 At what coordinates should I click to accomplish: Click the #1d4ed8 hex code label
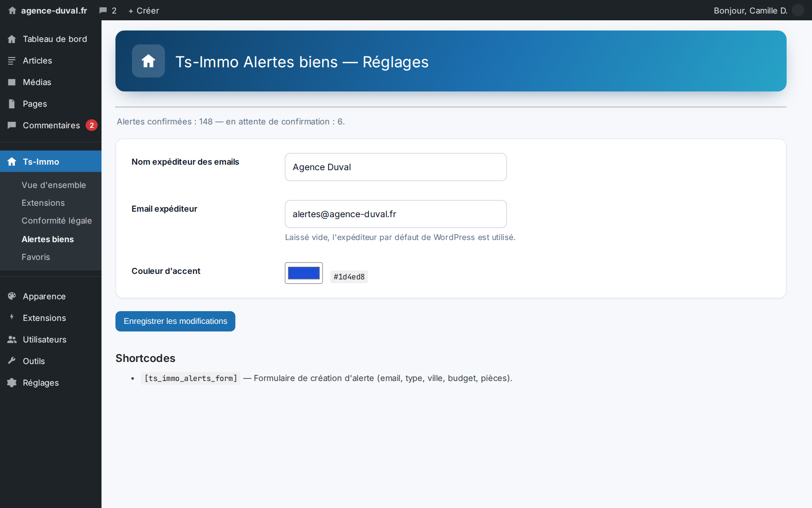click(349, 277)
